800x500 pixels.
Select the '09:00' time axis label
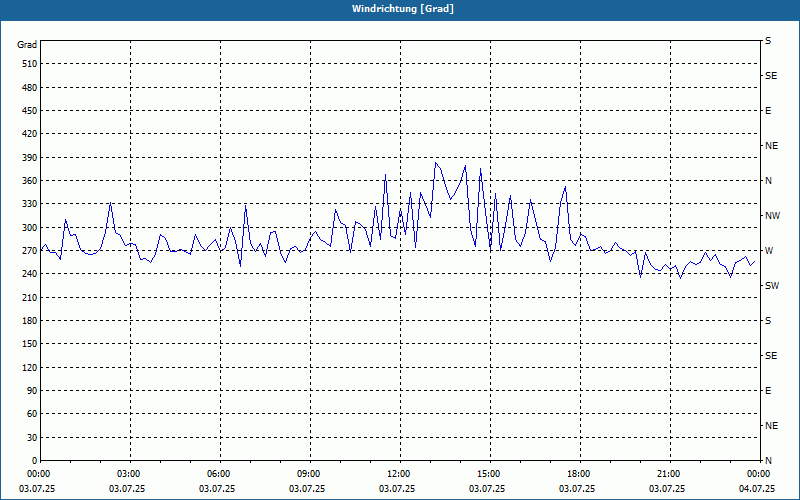click(x=307, y=474)
